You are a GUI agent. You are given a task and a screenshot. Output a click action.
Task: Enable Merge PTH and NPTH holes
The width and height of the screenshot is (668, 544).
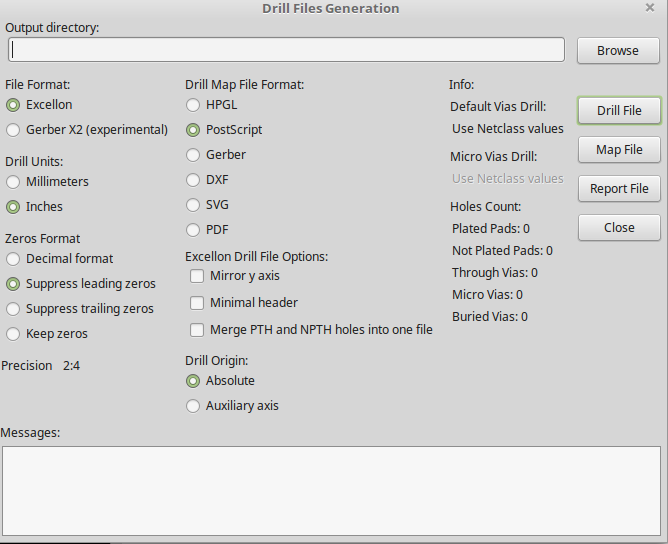pos(197,330)
